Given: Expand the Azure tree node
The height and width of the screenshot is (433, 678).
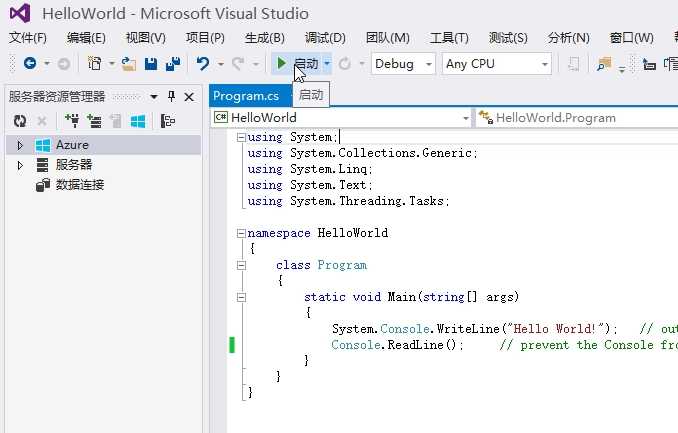Looking at the screenshot, I should tap(20, 145).
